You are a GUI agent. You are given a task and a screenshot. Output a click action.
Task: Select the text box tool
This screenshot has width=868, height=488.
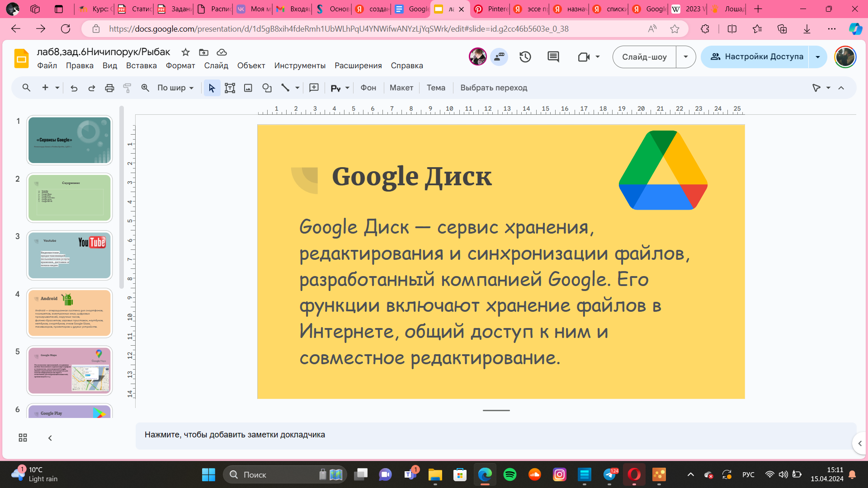(x=230, y=88)
